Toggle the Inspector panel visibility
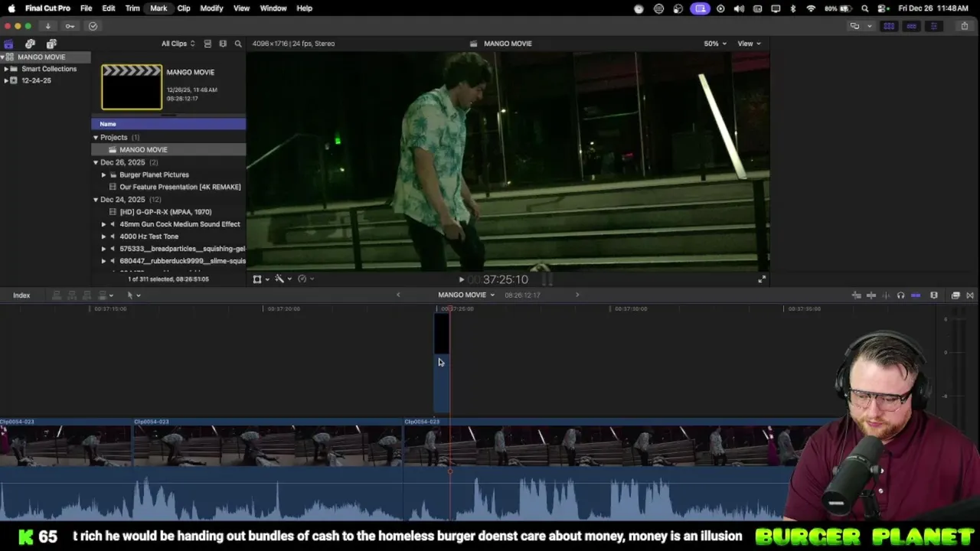Viewport: 980px width, 551px height. (933, 26)
